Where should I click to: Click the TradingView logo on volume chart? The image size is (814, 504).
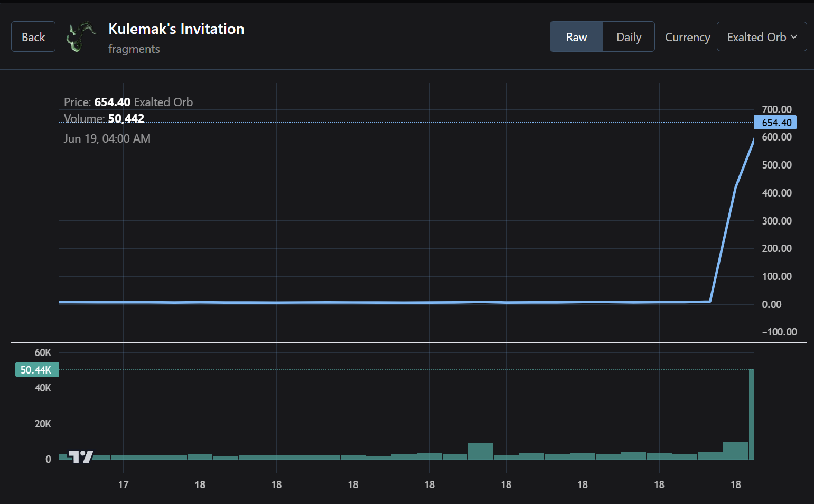[x=81, y=456]
